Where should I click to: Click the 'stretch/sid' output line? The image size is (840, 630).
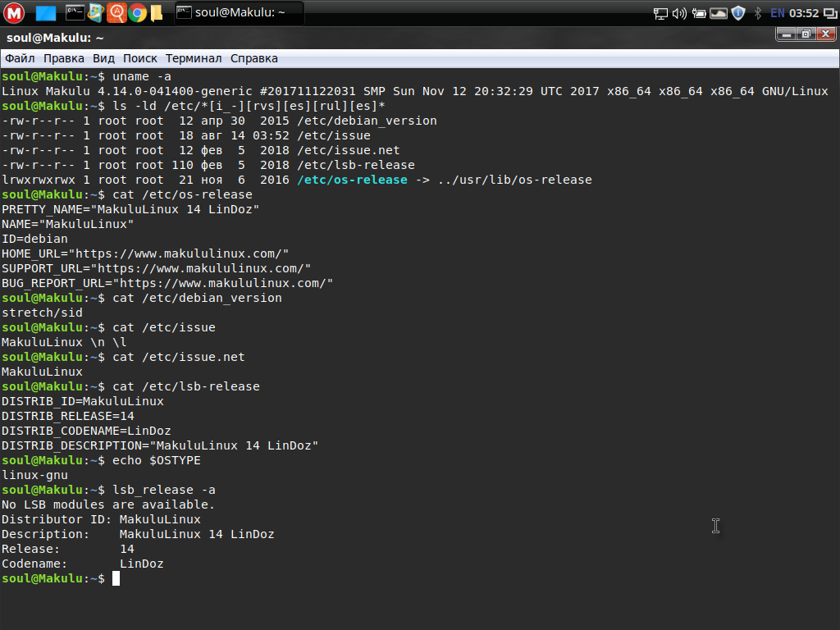[x=42, y=313]
